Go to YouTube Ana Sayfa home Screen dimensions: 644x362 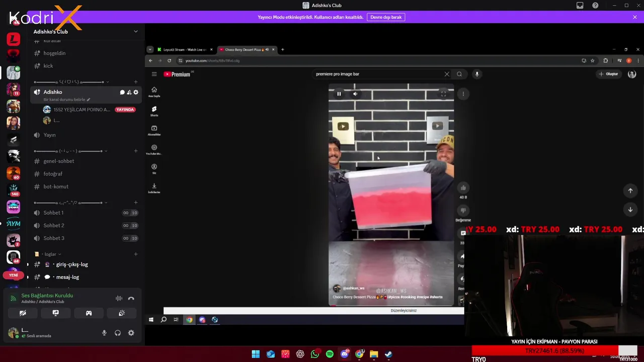click(154, 92)
